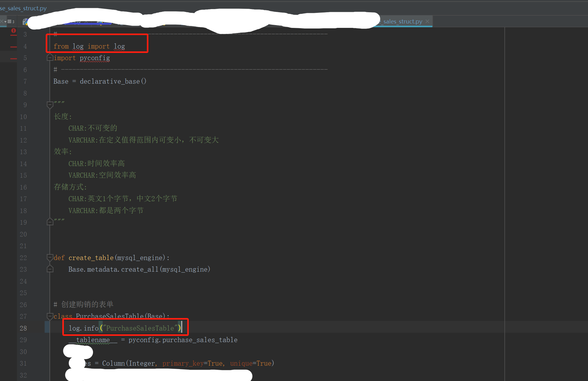
Task: Collapse the create_table function body
Action: point(50,258)
